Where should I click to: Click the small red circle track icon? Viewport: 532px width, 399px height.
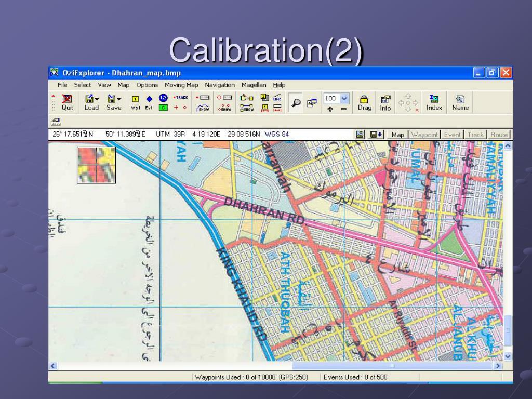pos(185,107)
